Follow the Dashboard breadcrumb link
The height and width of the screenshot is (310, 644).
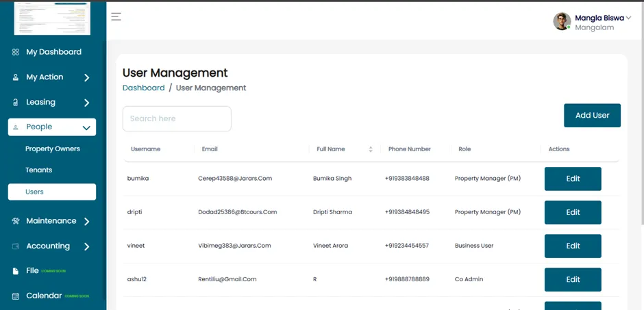tap(143, 88)
